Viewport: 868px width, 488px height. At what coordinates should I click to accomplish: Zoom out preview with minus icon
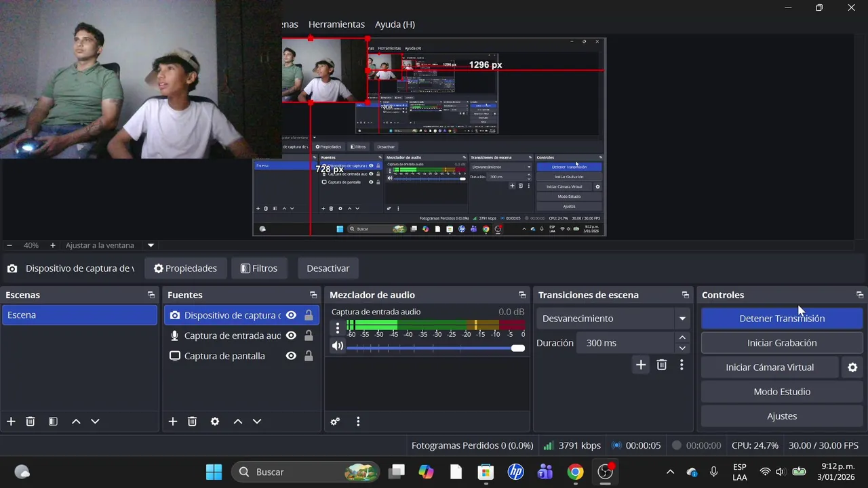(x=9, y=245)
